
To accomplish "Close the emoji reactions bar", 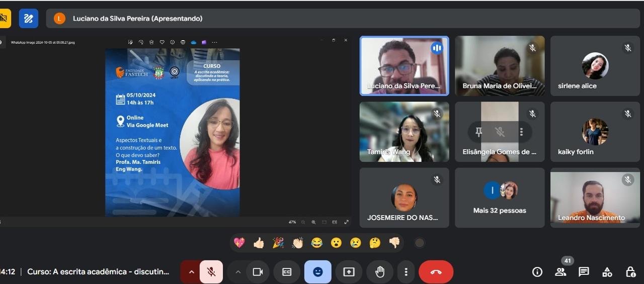I will [x=317, y=272].
